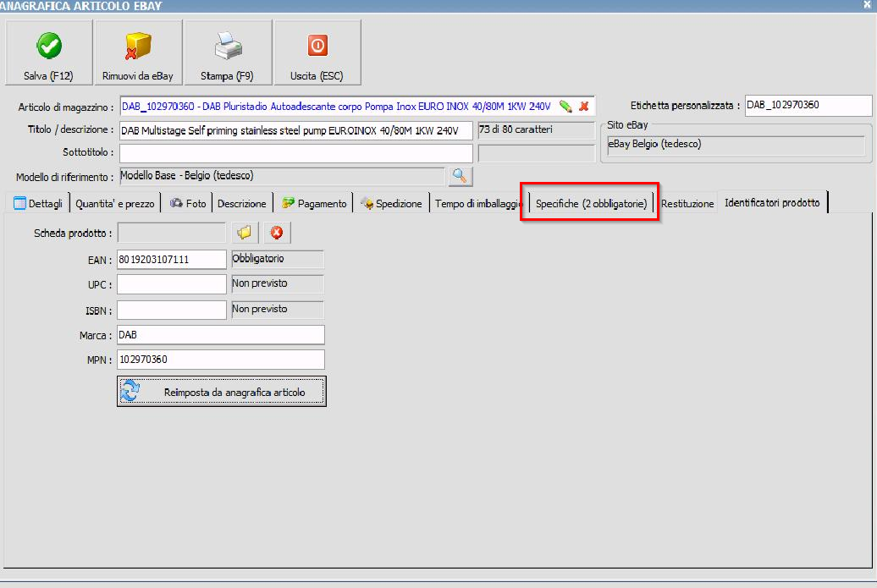Viewport: 877px width, 588px height.
Task: Click the red X icon beside Articolo di magazzino
Action: 584,107
